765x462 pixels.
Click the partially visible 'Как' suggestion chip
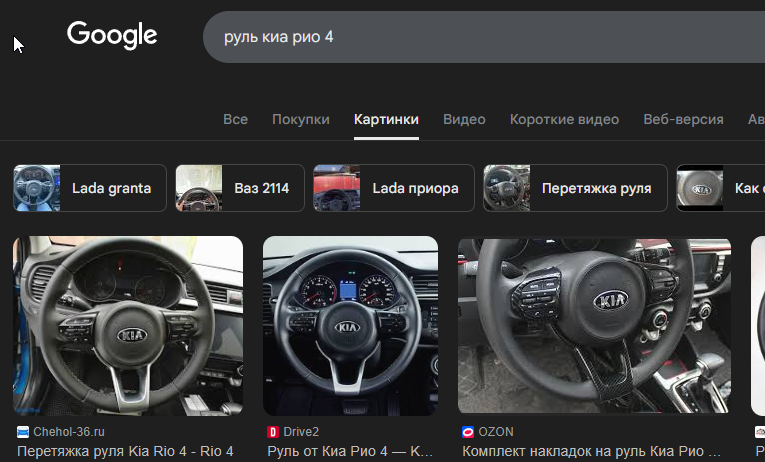click(x=721, y=188)
